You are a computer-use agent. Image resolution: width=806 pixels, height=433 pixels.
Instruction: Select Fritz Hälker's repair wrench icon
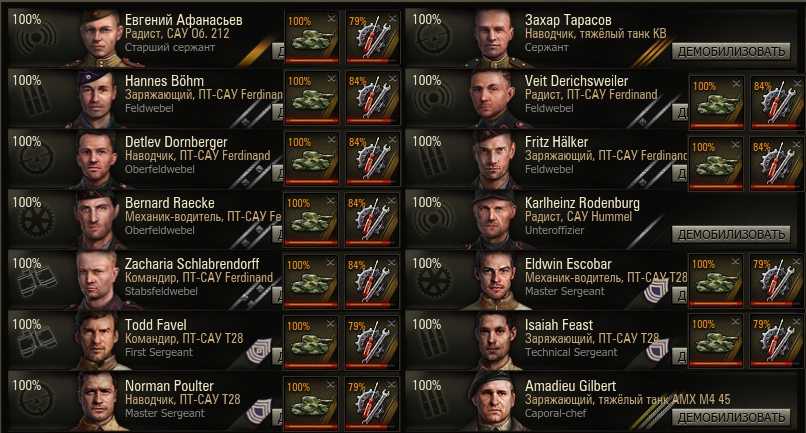click(777, 164)
